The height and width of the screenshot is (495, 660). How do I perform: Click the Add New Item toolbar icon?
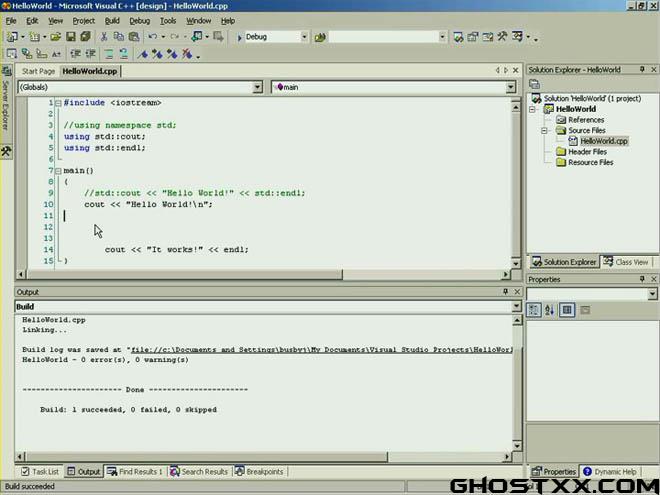(34, 37)
